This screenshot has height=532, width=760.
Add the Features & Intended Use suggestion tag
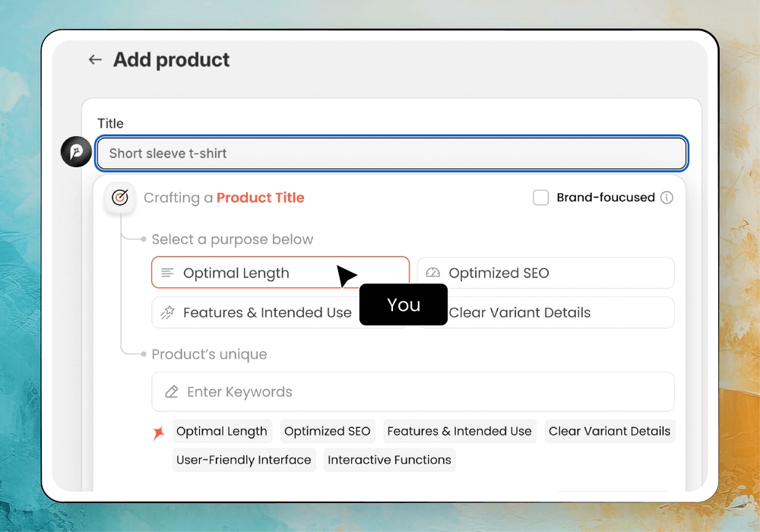459,431
